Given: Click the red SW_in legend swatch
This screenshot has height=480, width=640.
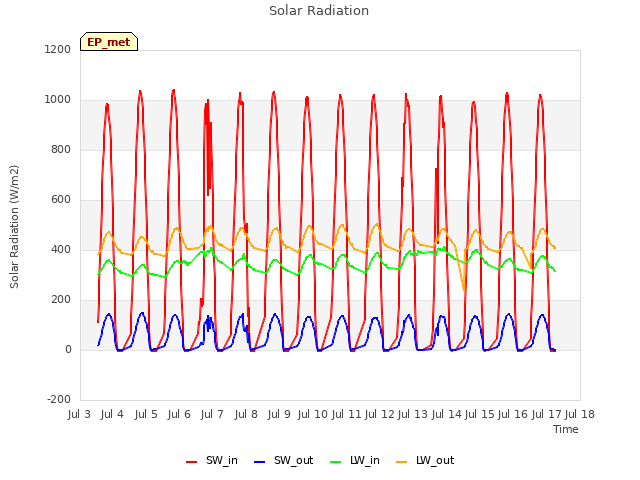Looking at the screenshot, I should (x=191, y=462).
